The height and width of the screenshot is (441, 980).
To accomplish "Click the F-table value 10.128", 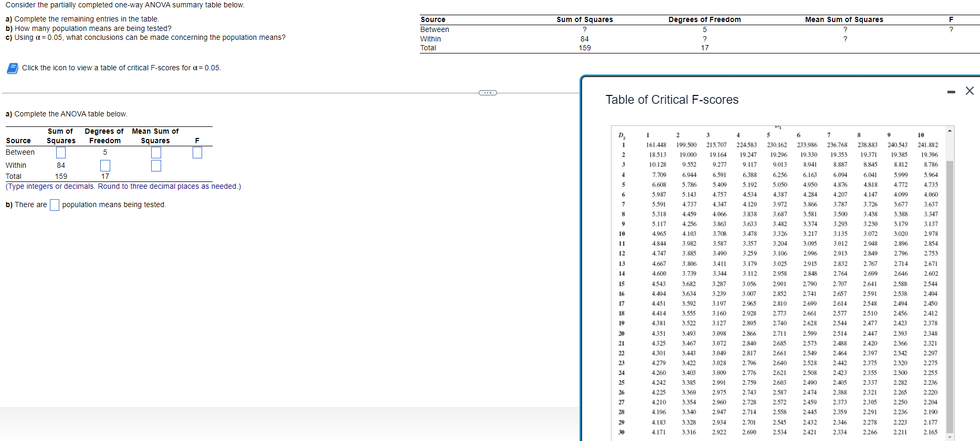I will click(658, 165).
